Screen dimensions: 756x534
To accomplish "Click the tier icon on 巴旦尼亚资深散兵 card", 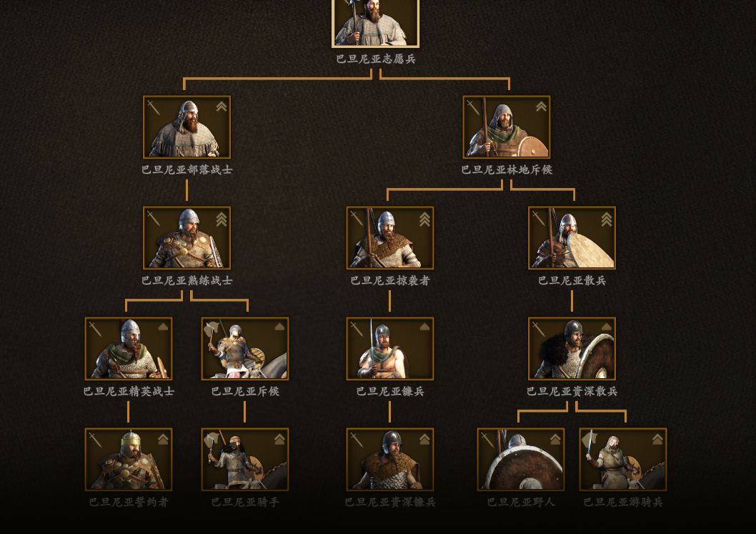I will 606,327.
